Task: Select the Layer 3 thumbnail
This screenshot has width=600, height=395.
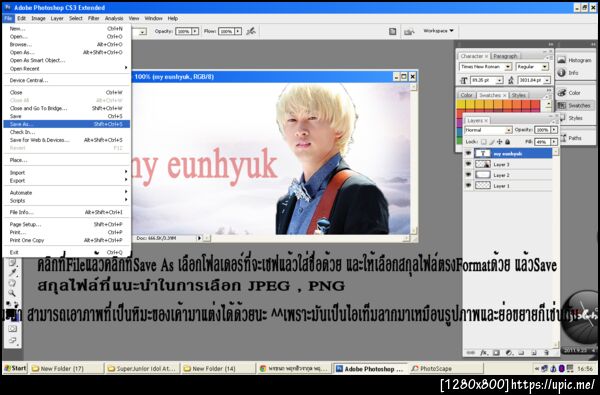Action: click(483, 164)
